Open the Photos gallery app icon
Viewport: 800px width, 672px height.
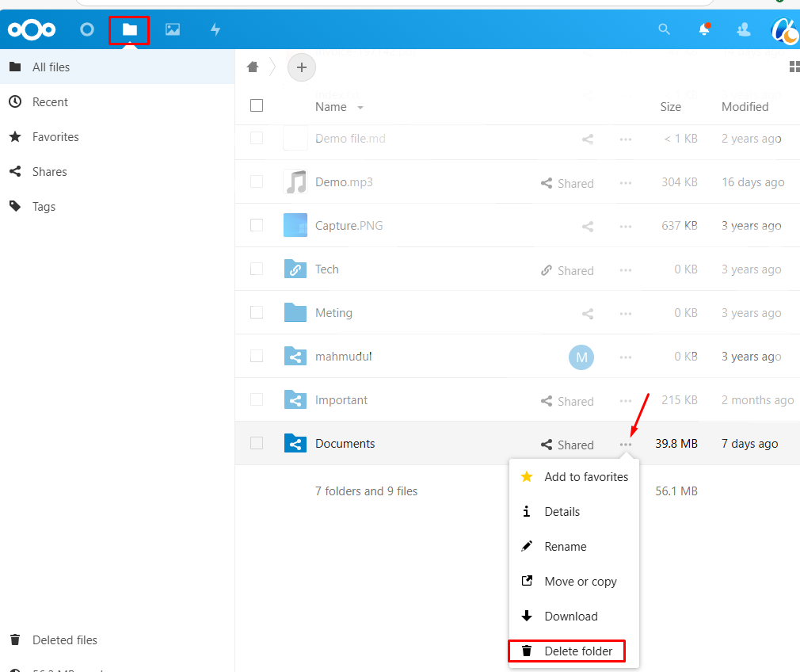[x=173, y=30]
